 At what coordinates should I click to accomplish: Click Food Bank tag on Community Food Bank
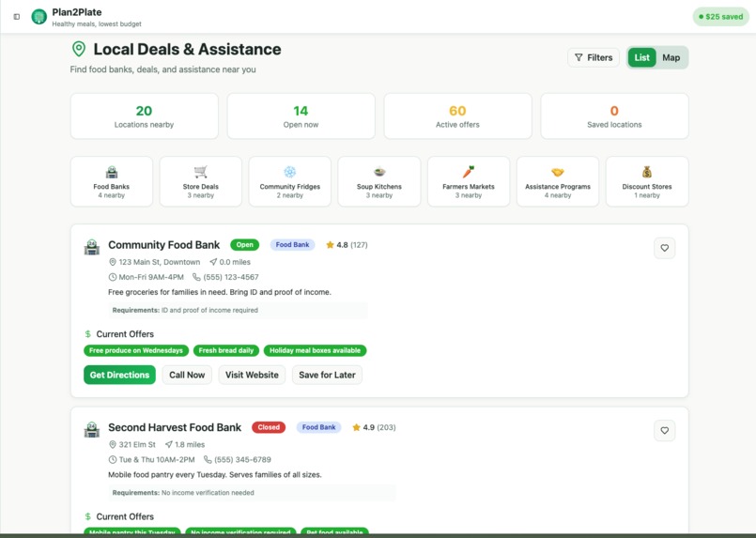(x=292, y=245)
